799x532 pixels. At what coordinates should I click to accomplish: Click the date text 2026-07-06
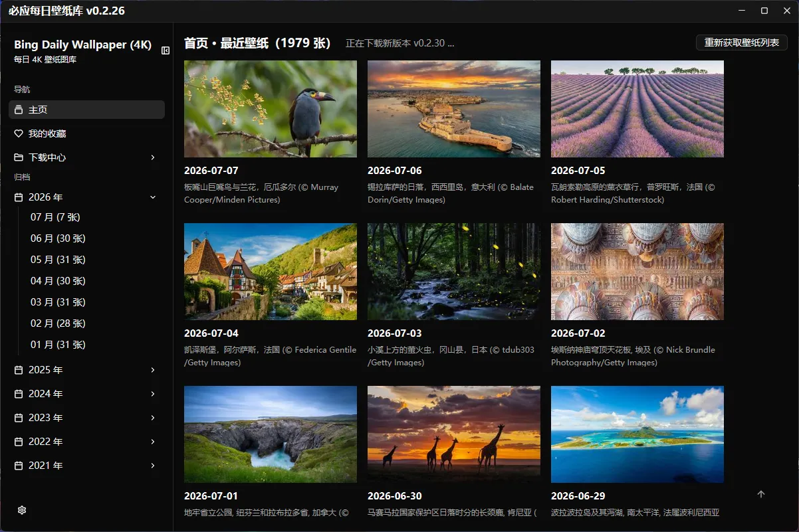(x=395, y=171)
